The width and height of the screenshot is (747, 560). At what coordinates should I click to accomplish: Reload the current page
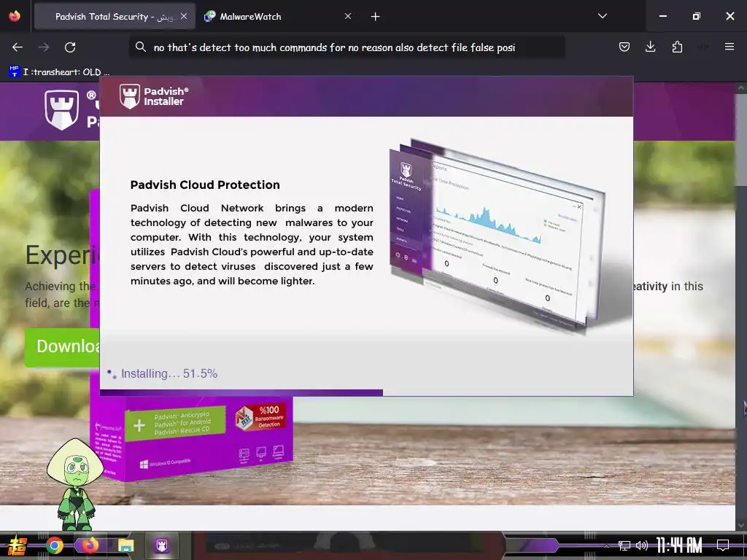tap(70, 47)
